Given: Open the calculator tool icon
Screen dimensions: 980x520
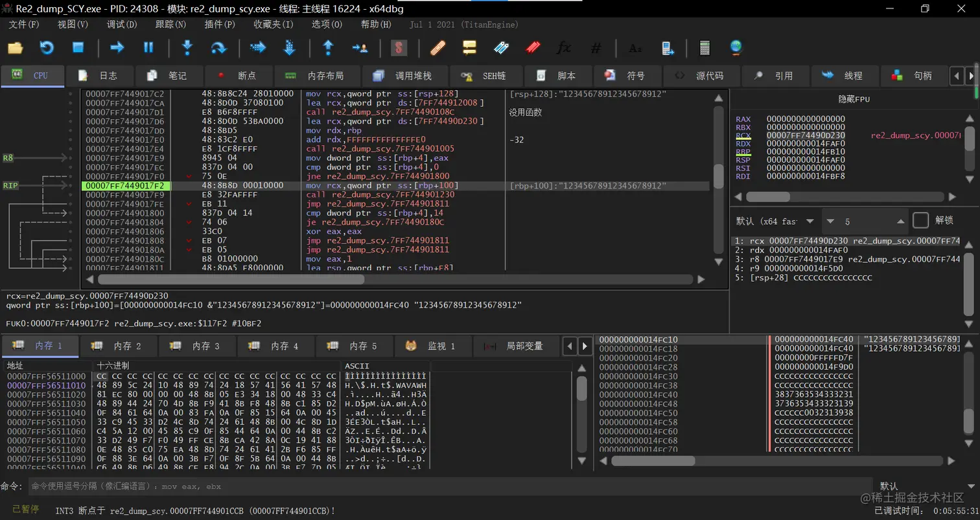Looking at the screenshot, I should (705, 47).
